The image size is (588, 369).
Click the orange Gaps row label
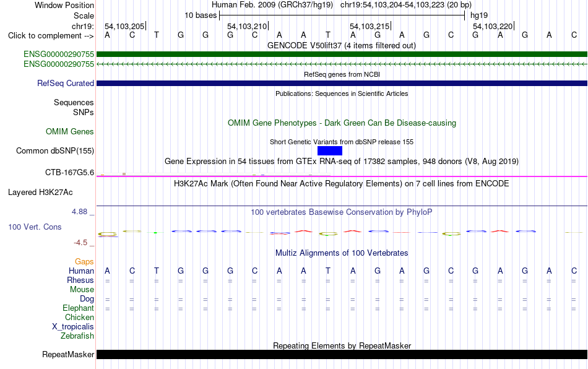point(84,261)
